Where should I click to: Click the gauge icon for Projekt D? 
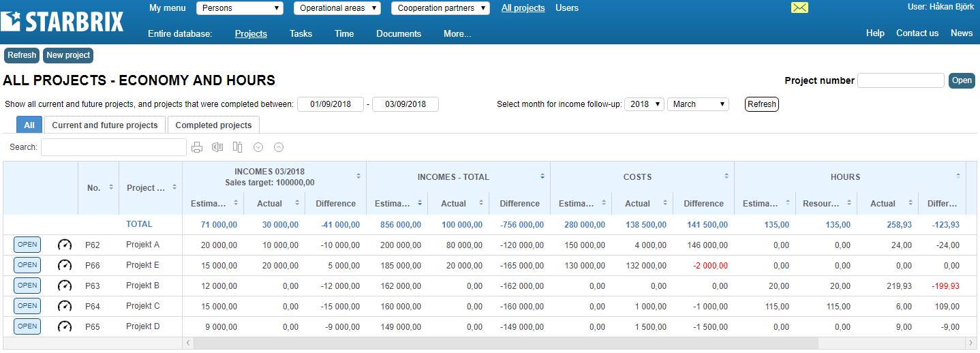coord(65,326)
